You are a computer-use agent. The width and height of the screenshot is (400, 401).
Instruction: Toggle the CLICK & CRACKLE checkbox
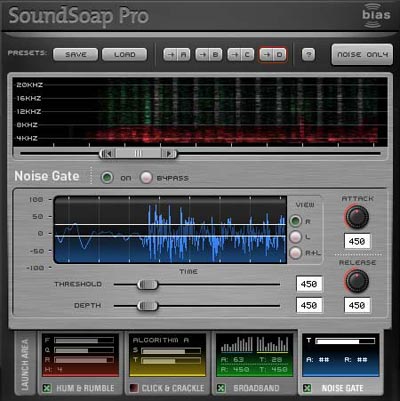pyautogui.click(x=134, y=388)
